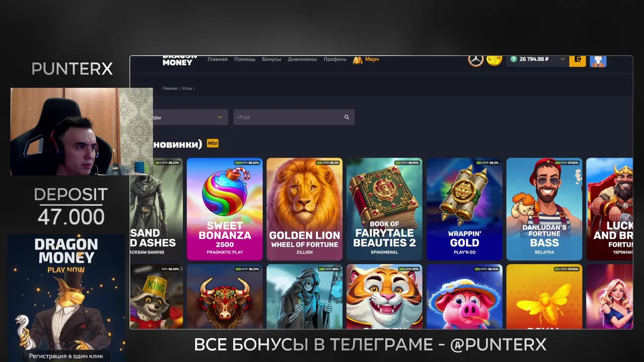Open the Дивизионы section
Image resolution: width=644 pixels, height=362 pixels.
[x=302, y=59]
